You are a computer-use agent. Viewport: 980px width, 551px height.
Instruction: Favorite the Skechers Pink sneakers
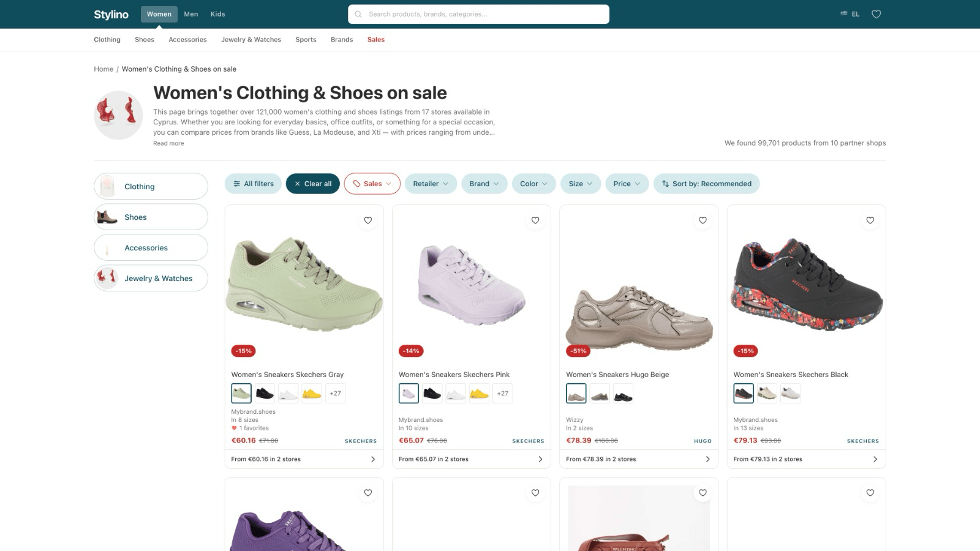[x=535, y=220]
